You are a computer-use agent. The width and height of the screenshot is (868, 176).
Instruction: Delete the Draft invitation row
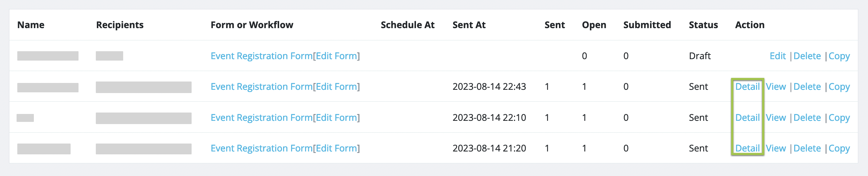(x=807, y=56)
